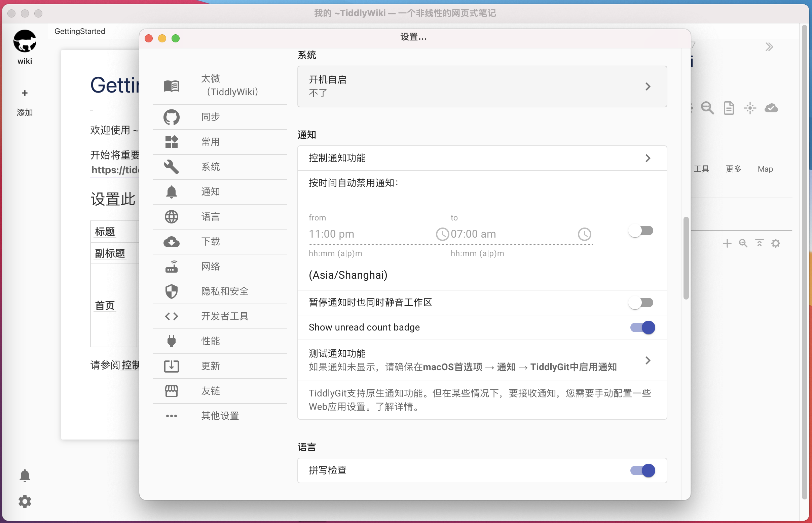The height and width of the screenshot is (523, 812).
Task: Open TiddlyWiki control panel via the gear icon
Action: point(776,243)
